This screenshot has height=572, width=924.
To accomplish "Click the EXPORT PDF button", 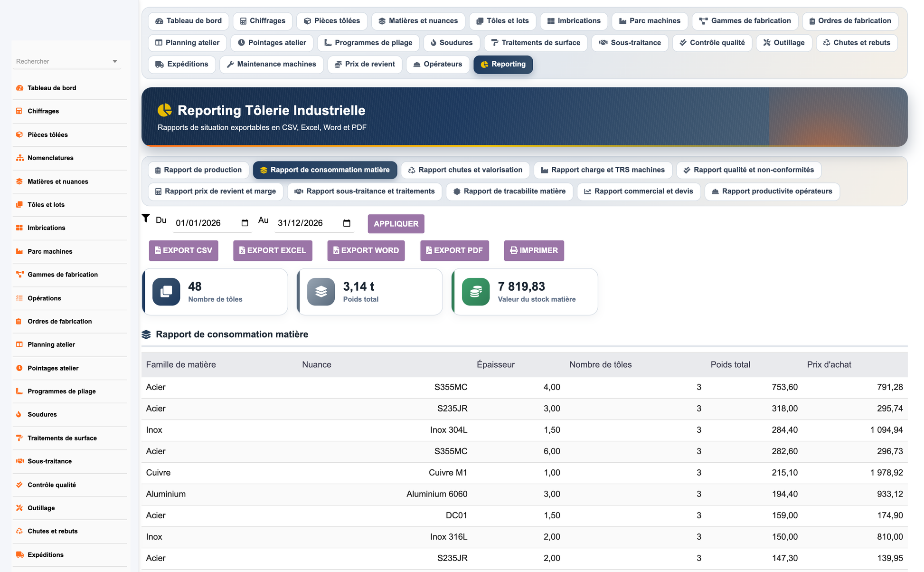I will pyautogui.click(x=454, y=250).
